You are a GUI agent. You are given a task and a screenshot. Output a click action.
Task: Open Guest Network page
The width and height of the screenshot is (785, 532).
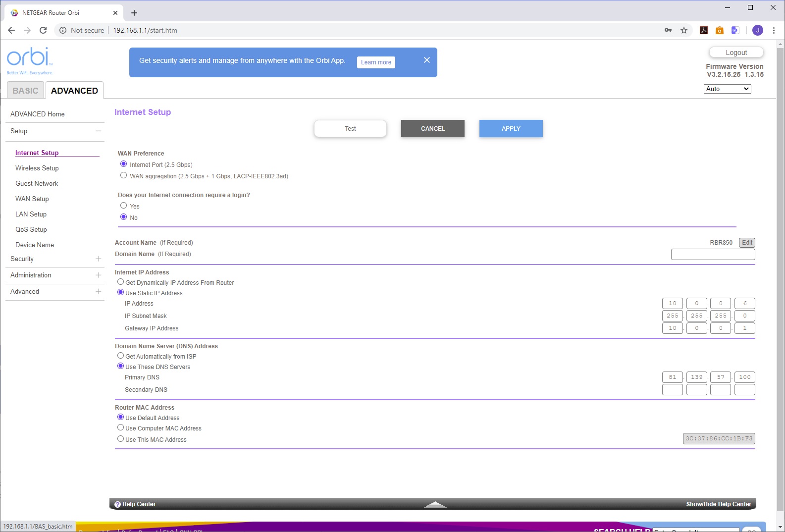point(37,183)
